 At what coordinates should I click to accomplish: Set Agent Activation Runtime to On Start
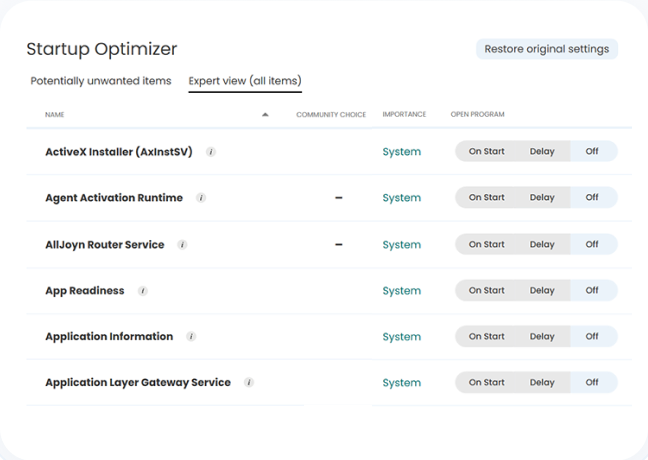(x=486, y=197)
